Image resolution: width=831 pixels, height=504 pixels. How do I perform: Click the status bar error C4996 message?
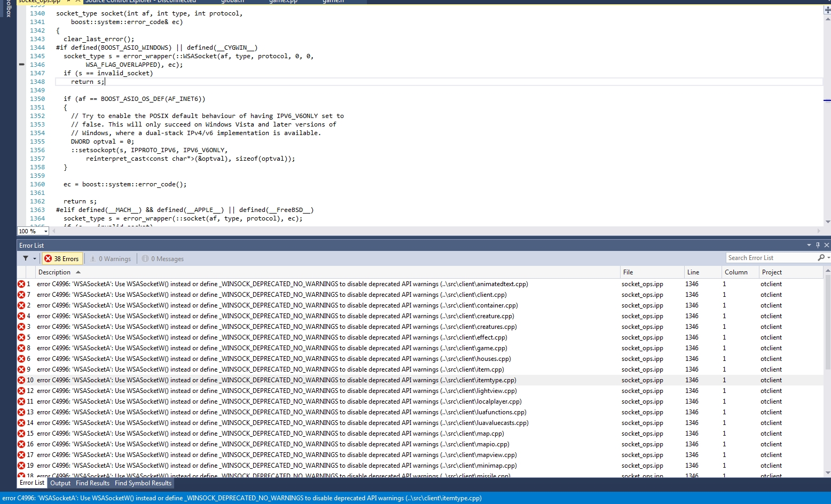242,498
